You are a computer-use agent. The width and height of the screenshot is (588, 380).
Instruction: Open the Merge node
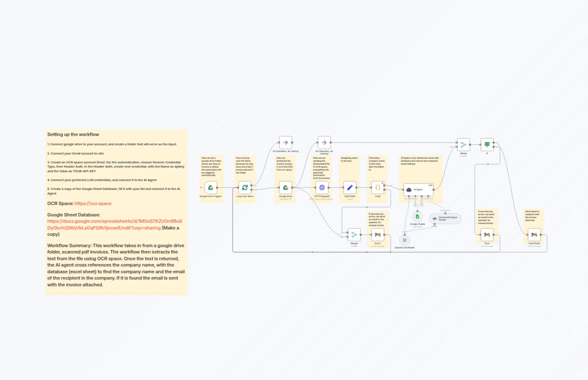(x=464, y=144)
